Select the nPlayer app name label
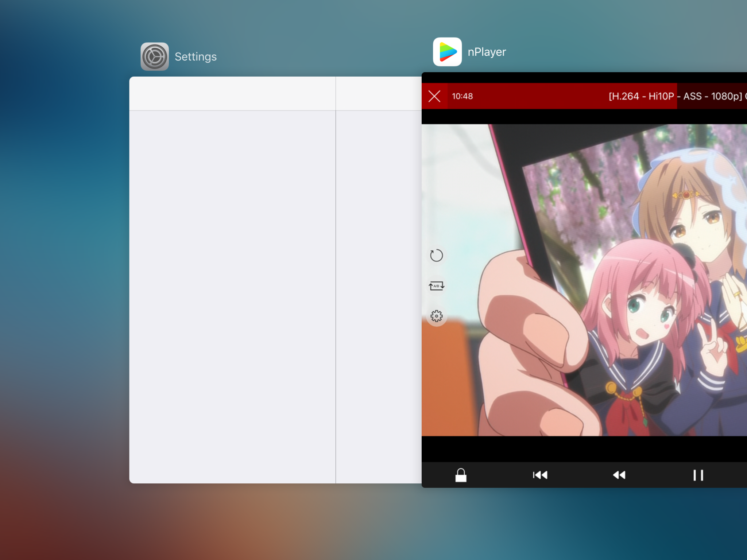This screenshot has height=560, width=747. coord(487,52)
